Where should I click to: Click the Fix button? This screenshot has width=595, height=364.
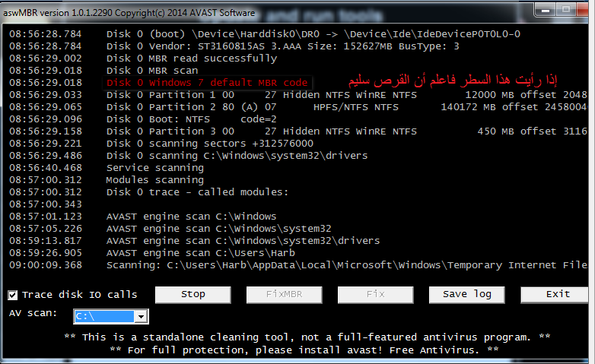pyautogui.click(x=375, y=294)
